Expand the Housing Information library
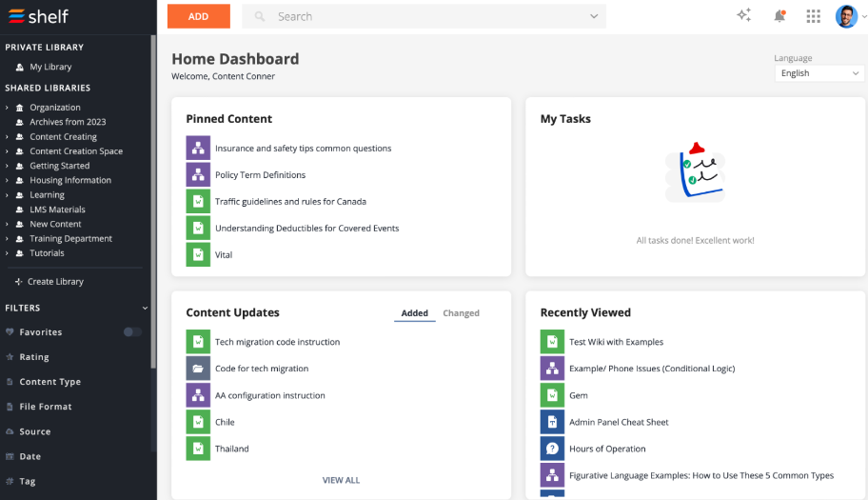The image size is (868, 500). pos(7,180)
